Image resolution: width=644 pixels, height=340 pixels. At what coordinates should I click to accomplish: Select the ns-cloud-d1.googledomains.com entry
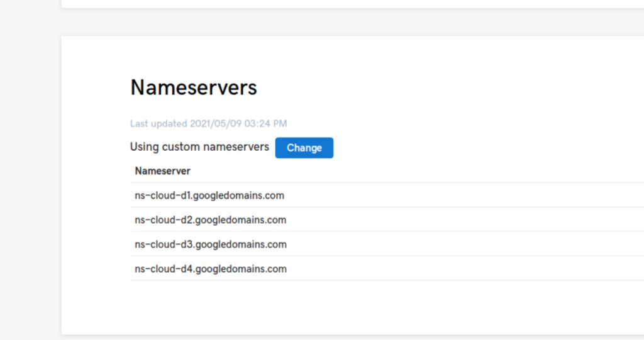coord(209,195)
